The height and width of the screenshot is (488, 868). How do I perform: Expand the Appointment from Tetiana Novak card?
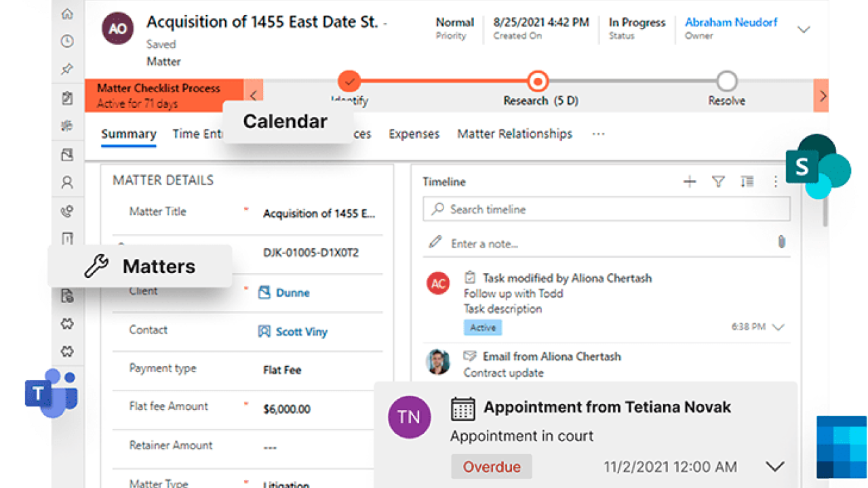(774, 466)
